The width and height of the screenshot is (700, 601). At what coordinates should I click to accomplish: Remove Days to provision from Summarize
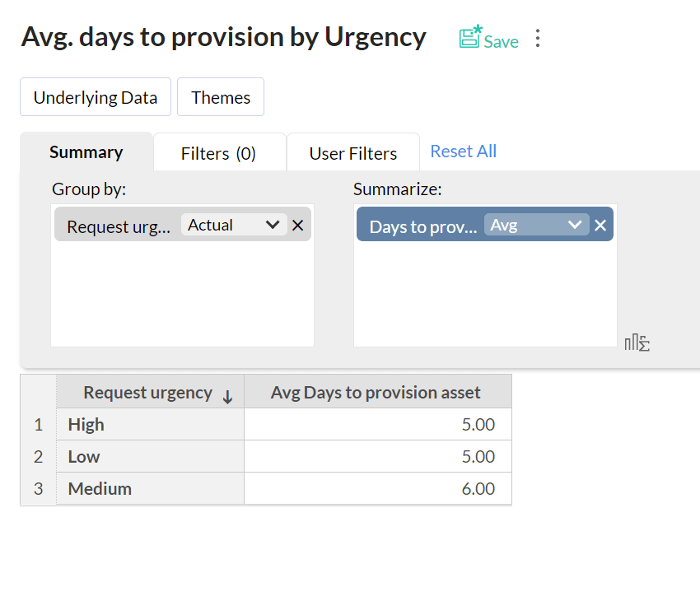600,226
